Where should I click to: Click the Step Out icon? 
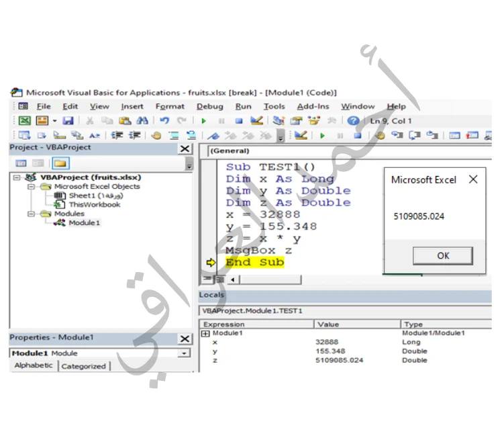click(432, 136)
